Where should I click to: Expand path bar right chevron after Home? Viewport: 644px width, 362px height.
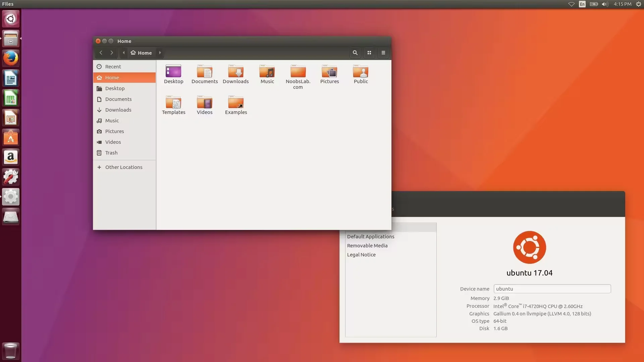pyautogui.click(x=160, y=53)
